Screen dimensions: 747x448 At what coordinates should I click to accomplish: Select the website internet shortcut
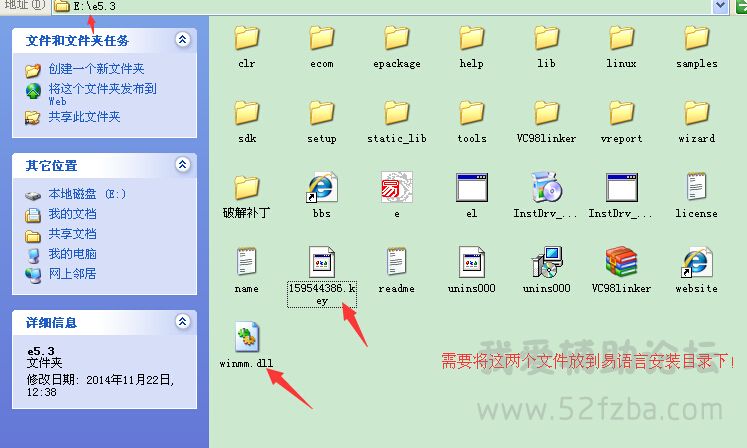coord(697,262)
